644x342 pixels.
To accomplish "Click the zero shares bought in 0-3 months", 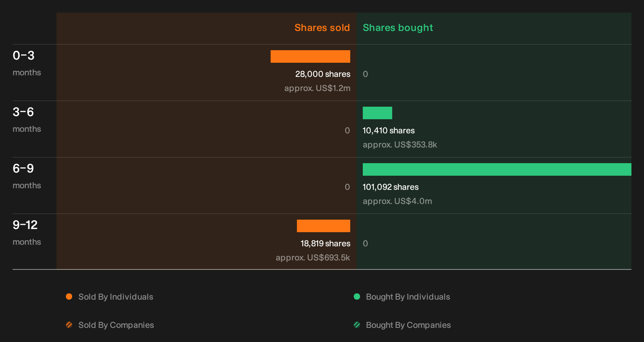I will (x=366, y=74).
